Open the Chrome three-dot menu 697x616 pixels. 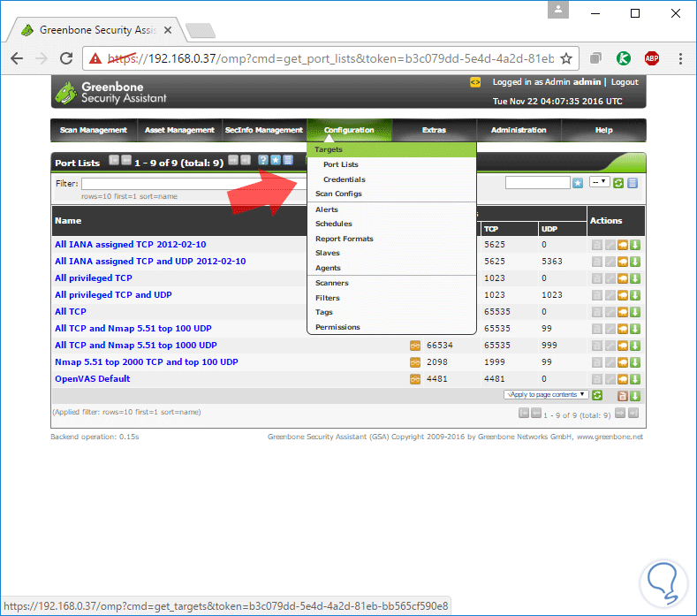(680, 58)
